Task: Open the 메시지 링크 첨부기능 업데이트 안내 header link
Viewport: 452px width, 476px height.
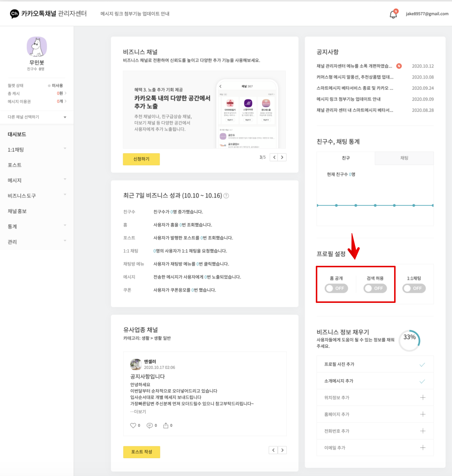Action: pos(135,14)
